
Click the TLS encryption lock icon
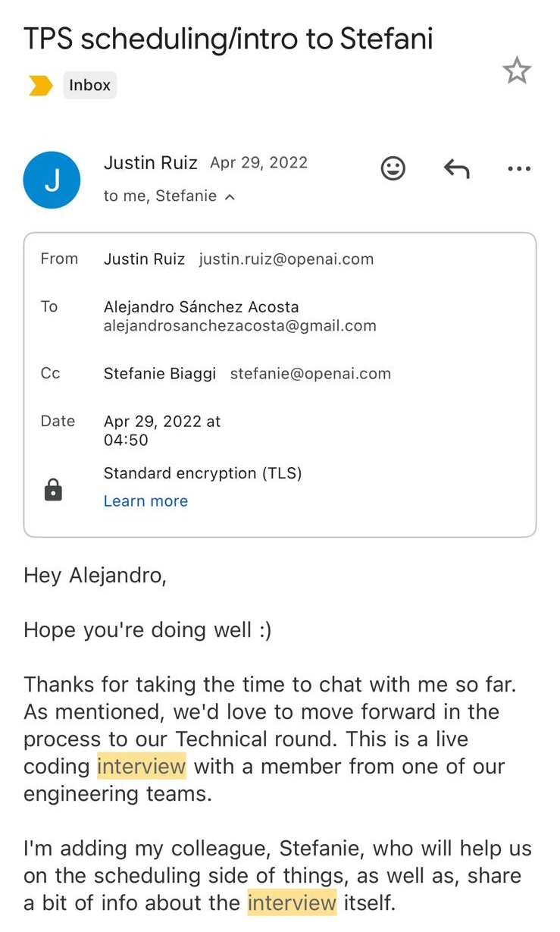[x=53, y=490]
